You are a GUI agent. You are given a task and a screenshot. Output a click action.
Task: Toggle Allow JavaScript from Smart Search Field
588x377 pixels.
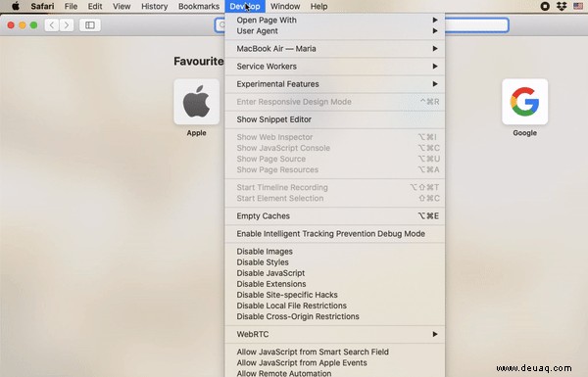pyautogui.click(x=335, y=352)
